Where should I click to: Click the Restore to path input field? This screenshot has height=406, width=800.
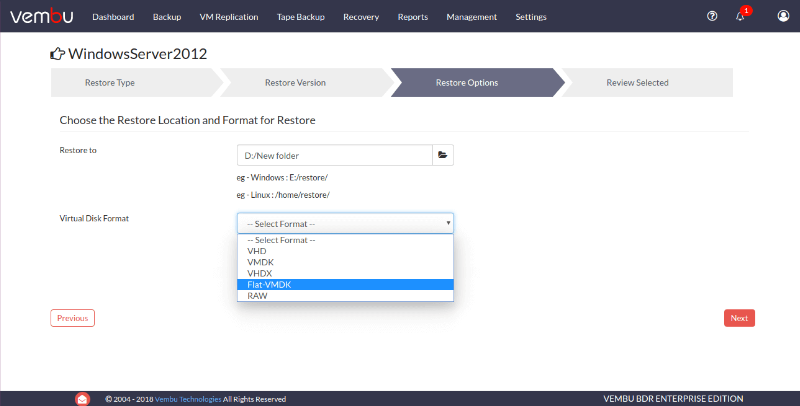[x=335, y=155]
